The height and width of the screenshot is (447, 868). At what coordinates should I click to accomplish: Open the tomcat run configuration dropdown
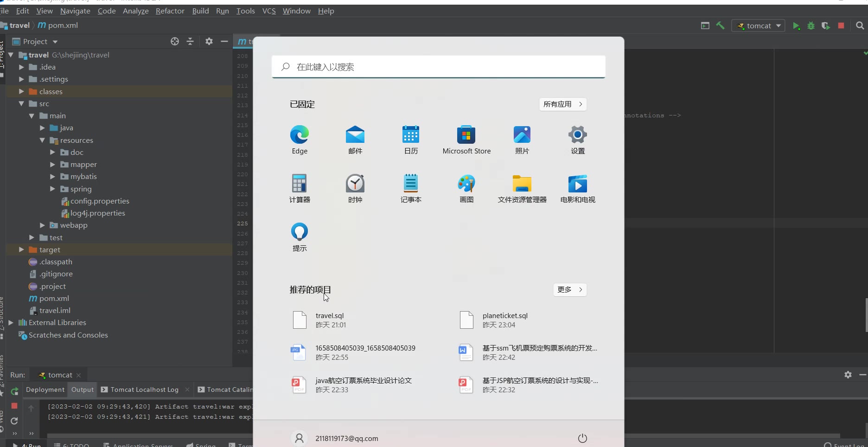pyautogui.click(x=758, y=26)
